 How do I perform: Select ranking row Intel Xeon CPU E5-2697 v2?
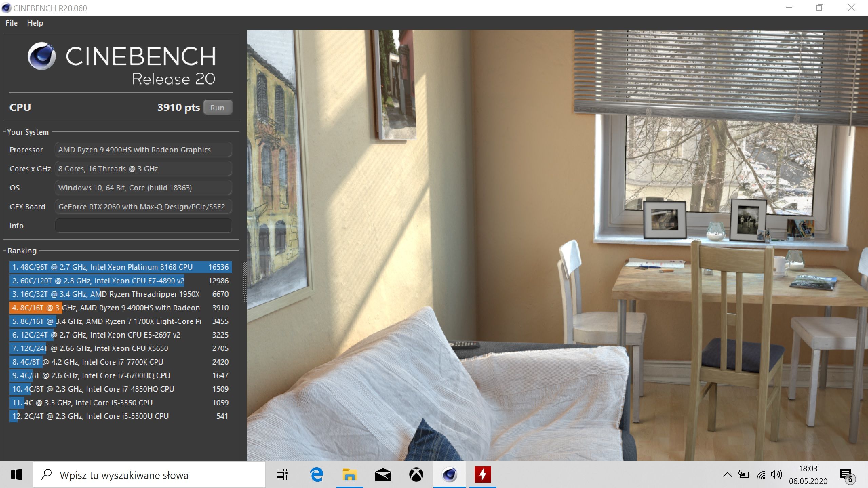(x=121, y=335)
